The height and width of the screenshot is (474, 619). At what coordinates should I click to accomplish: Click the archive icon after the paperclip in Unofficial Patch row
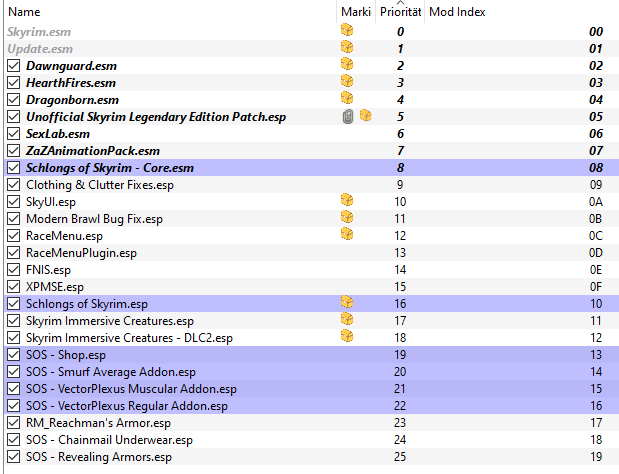click(366, 116)
